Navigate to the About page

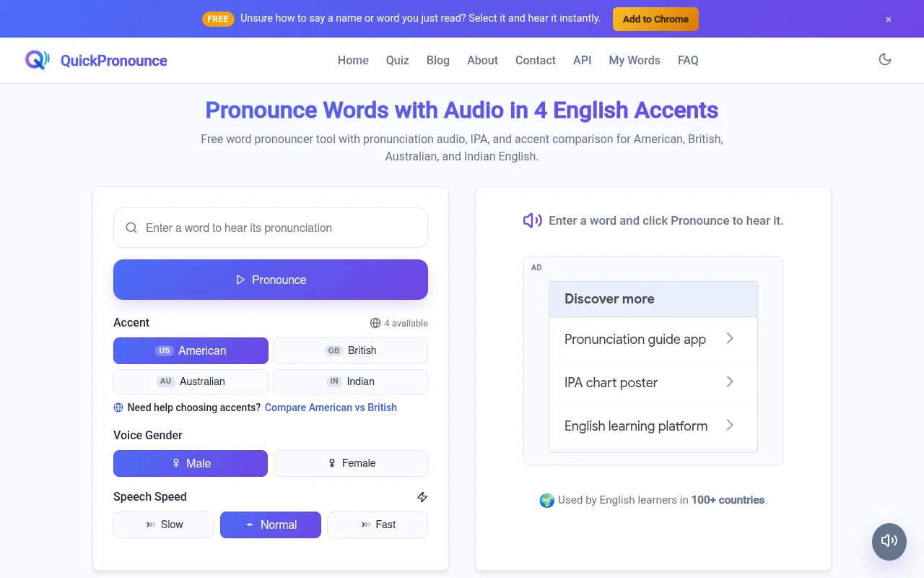click(x=482, y=61)
